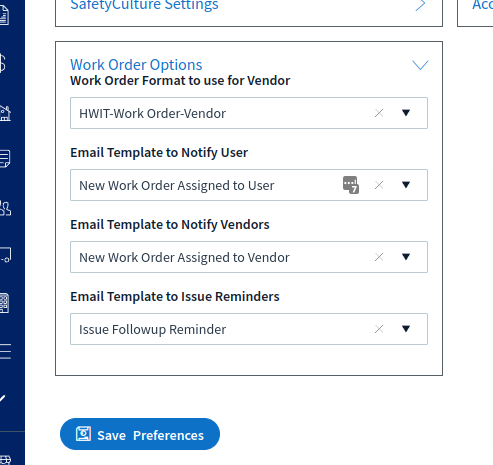
Task: Collapse the Work Order Options section
Action: tap(420, 65)
